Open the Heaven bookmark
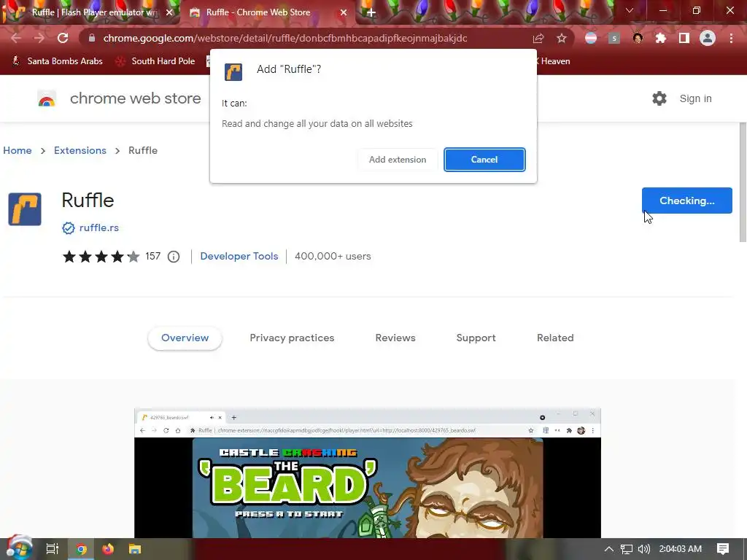 tap(554, 61)
